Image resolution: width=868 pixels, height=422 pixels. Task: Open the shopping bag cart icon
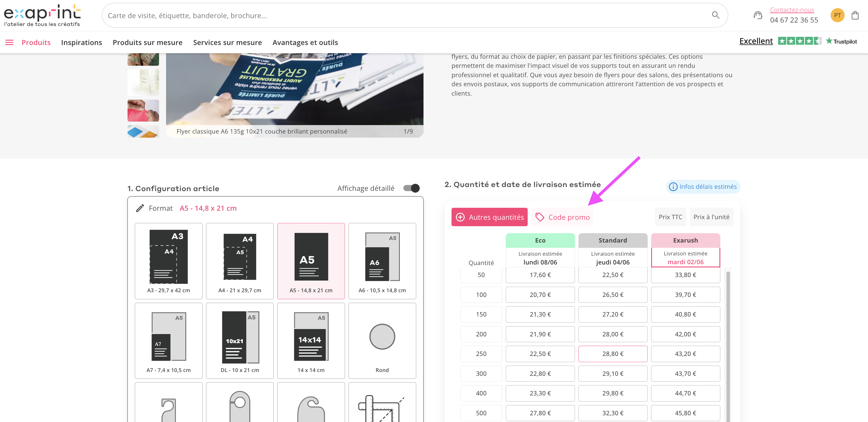coord(855,15)
